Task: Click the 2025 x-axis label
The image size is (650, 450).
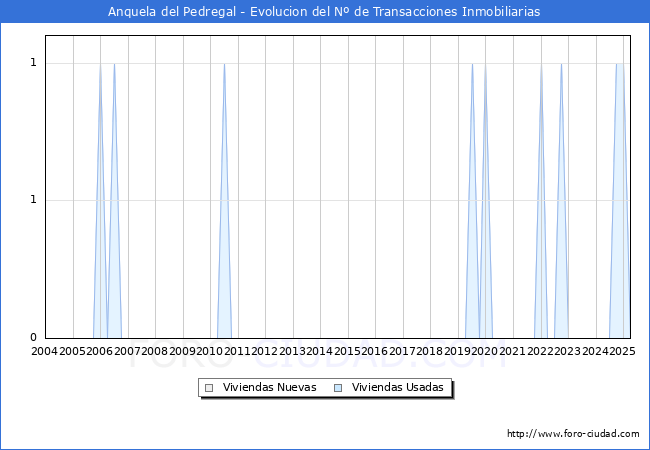Action: tap(622, 351)
